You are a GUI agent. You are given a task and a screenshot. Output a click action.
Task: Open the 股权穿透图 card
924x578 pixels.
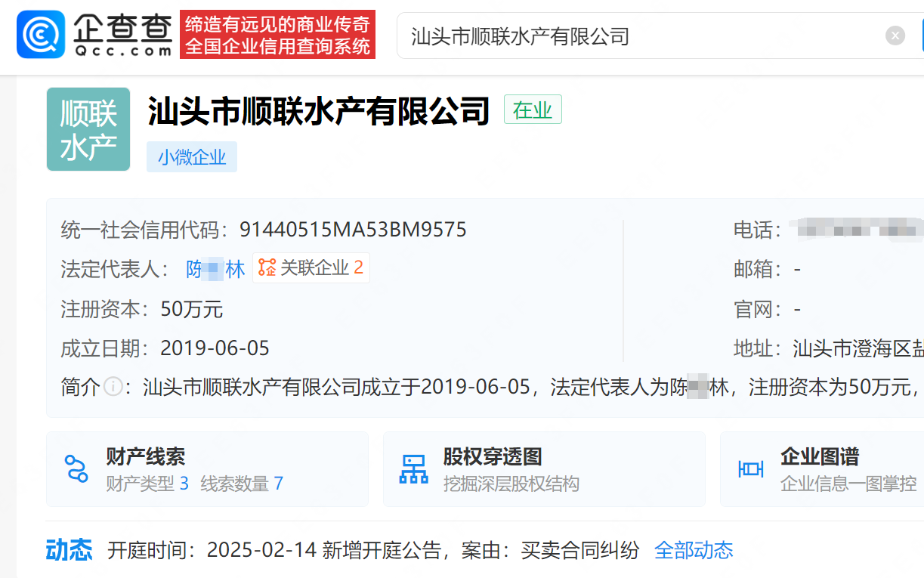(544, 469)
